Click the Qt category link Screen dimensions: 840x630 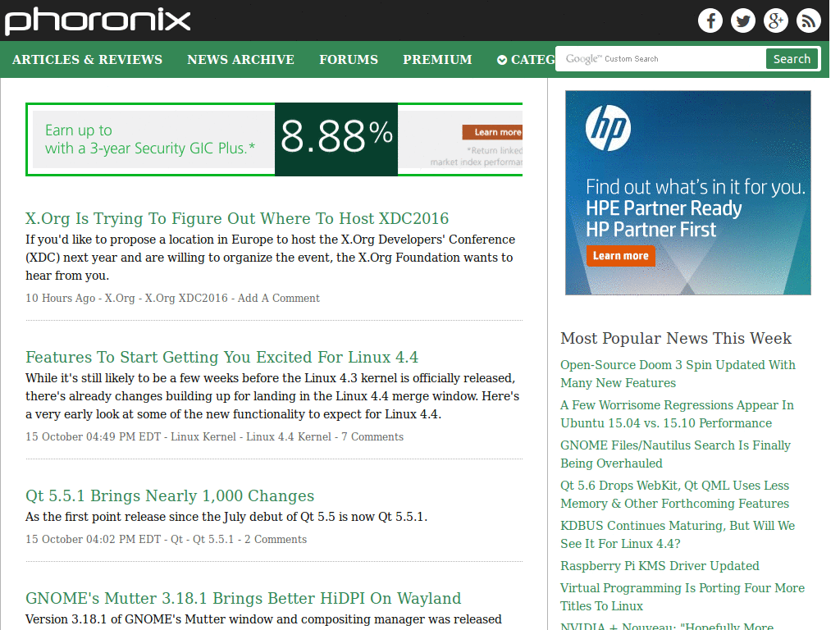click(x=177, y=539)
